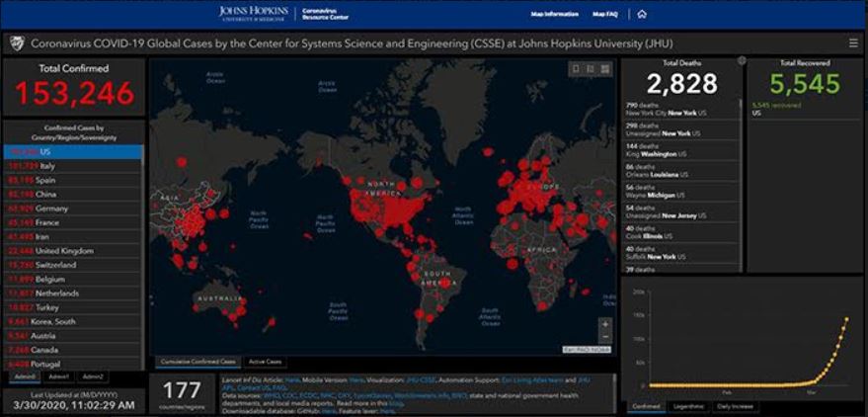Click the 177 countries/regions counter
This screenshot has height=417, width=868.
point(182,393)
